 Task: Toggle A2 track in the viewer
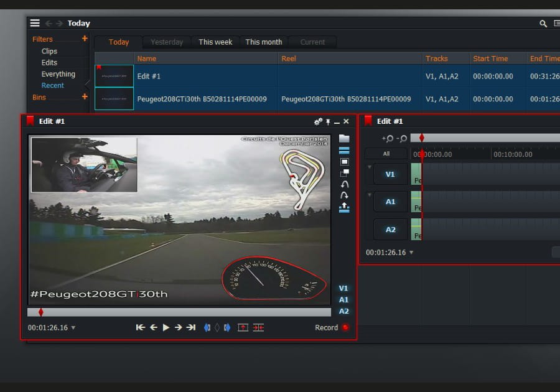pos(343,311)
